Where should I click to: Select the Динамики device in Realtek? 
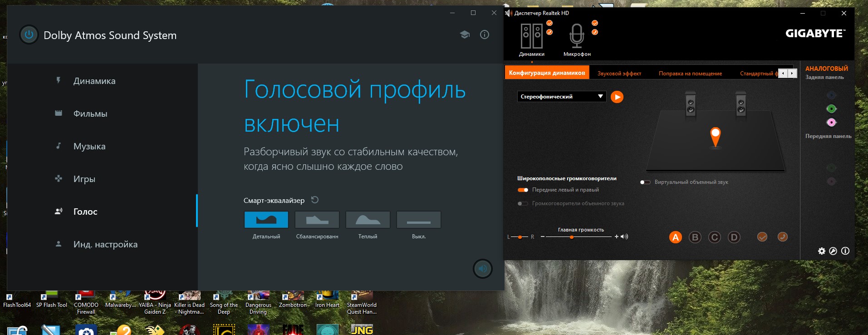(531, 40)
